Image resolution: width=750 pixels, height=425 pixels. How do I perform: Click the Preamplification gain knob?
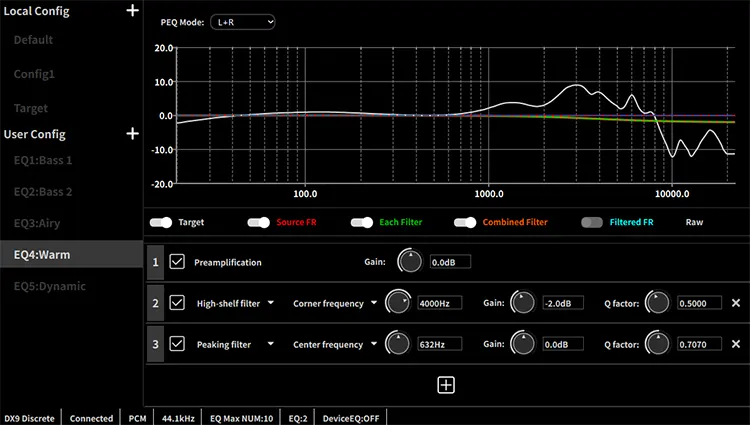click(410, 261)
